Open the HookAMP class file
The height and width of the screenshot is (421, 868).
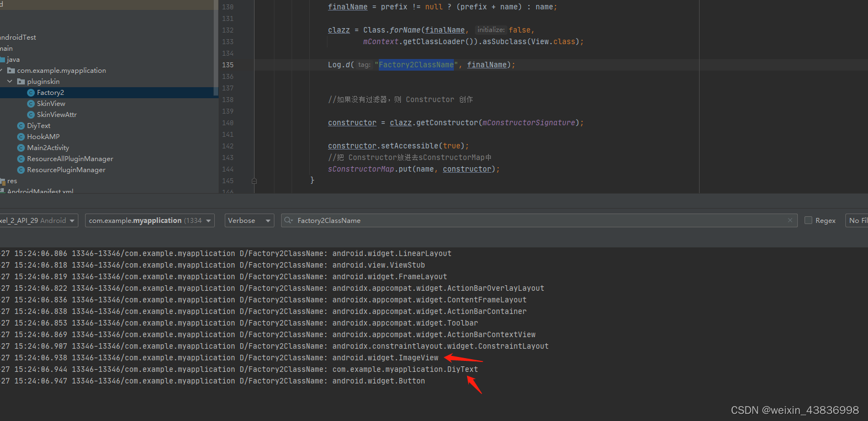point(43,137)
